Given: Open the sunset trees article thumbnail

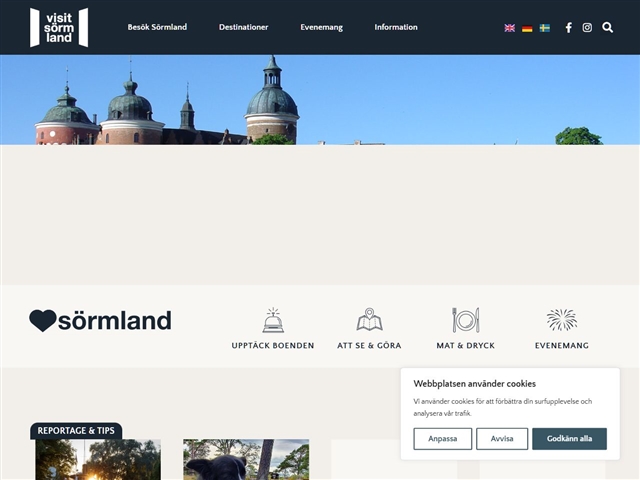Looking at the screenshot, I should coord(98,460).
